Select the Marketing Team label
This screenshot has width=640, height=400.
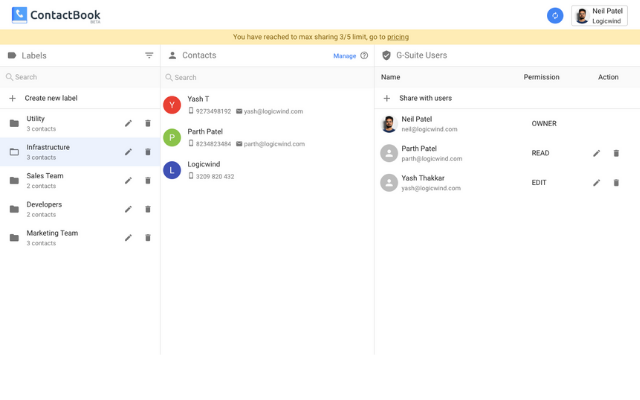pos(80,238)
